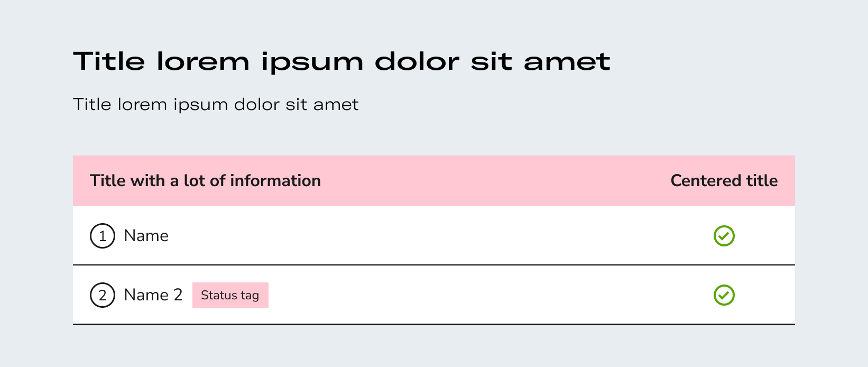The width and height of the screenshot is (868, 367).
Task: Click the word 'tag' in the status badge
Action: click(x=250, y=296)
